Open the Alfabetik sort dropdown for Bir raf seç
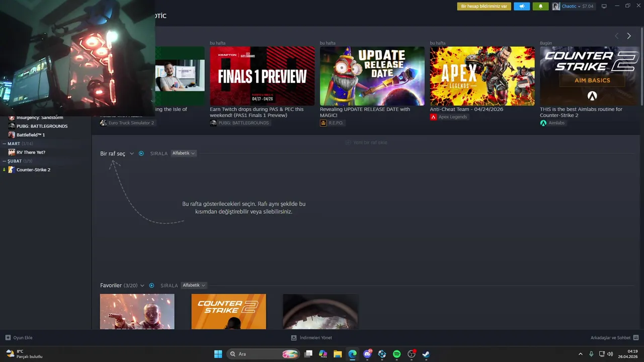The image size is (644, 362). tap(183, 153)
